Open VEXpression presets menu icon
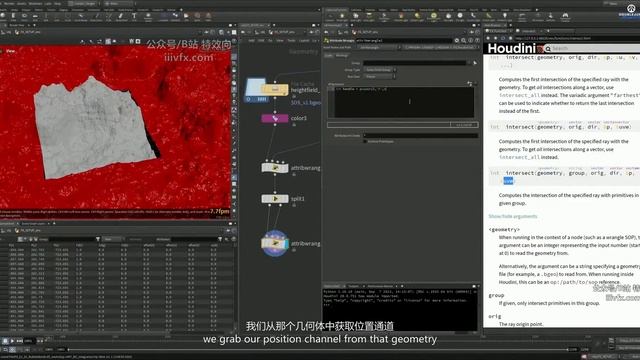 pyautogui.click(x=470, y=84)
